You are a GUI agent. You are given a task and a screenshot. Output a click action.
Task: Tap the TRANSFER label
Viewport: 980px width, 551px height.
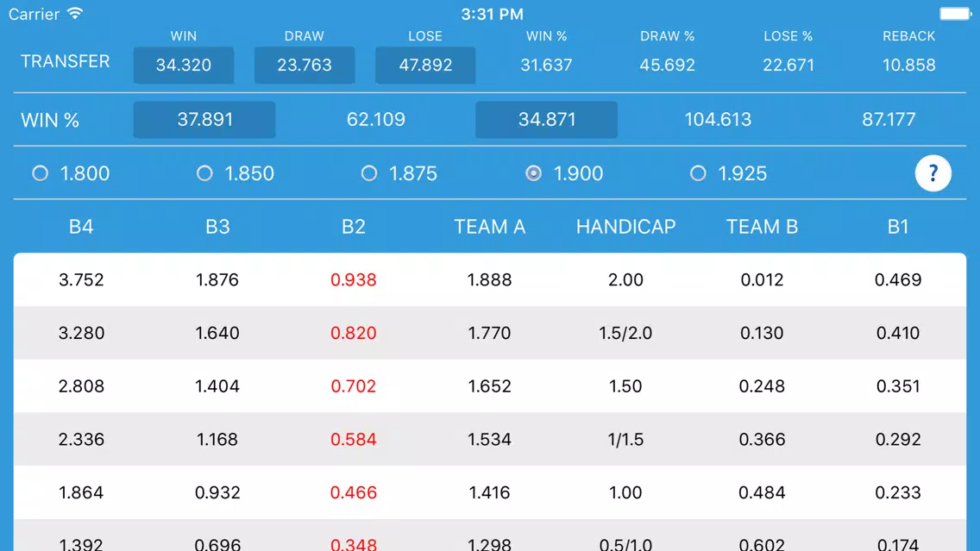(65, 61)
